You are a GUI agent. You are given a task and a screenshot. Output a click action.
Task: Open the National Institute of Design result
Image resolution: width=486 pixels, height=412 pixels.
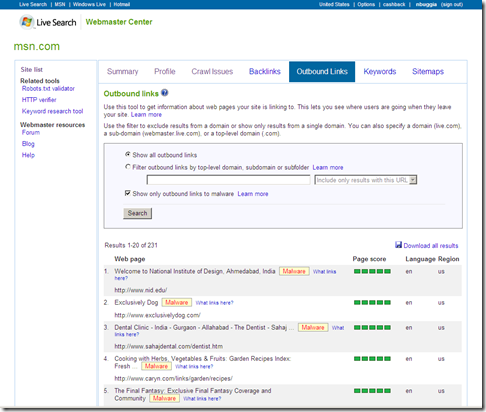[x=195, y=271]
